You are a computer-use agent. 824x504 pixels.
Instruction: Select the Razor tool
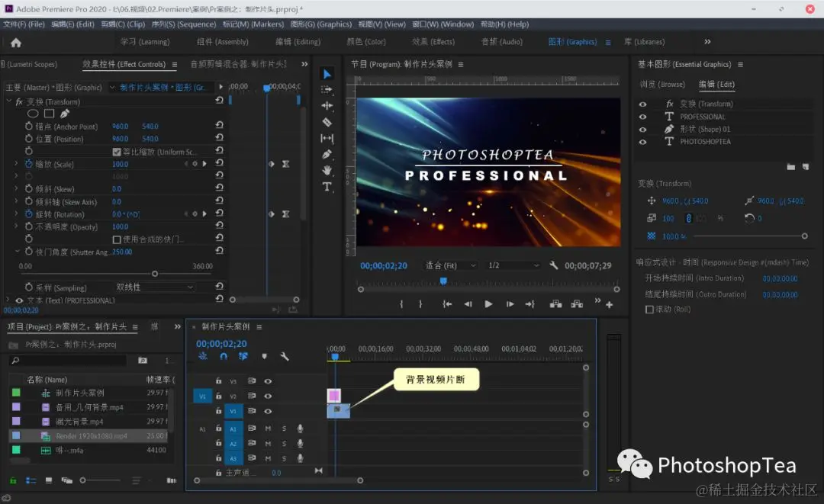coord(327,122)
